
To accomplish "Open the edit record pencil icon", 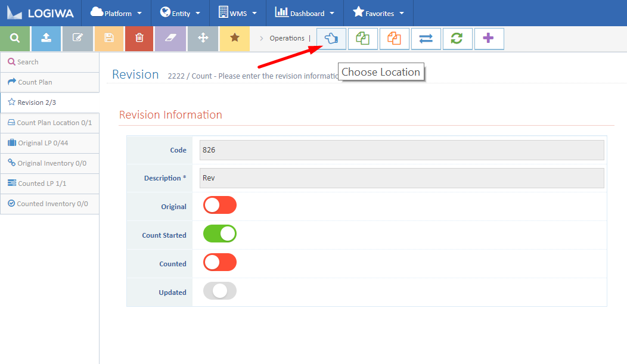I will tap(78, 38).
